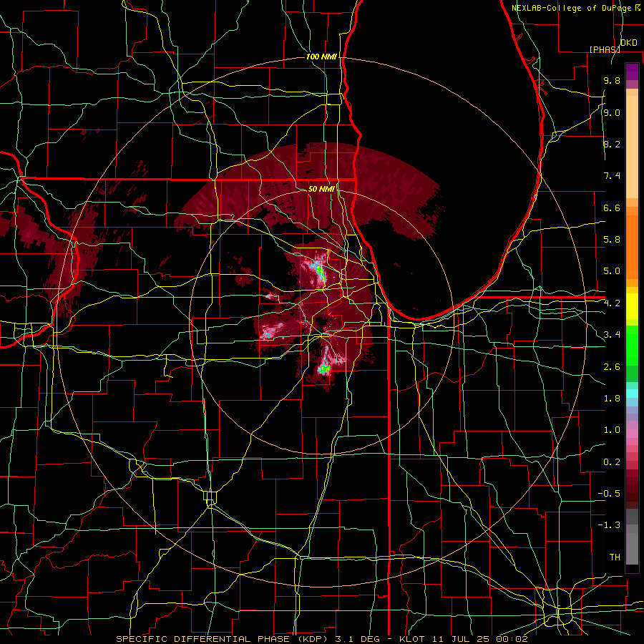
Task: Select the peach segment of the color bar
Action: [632, 144]
